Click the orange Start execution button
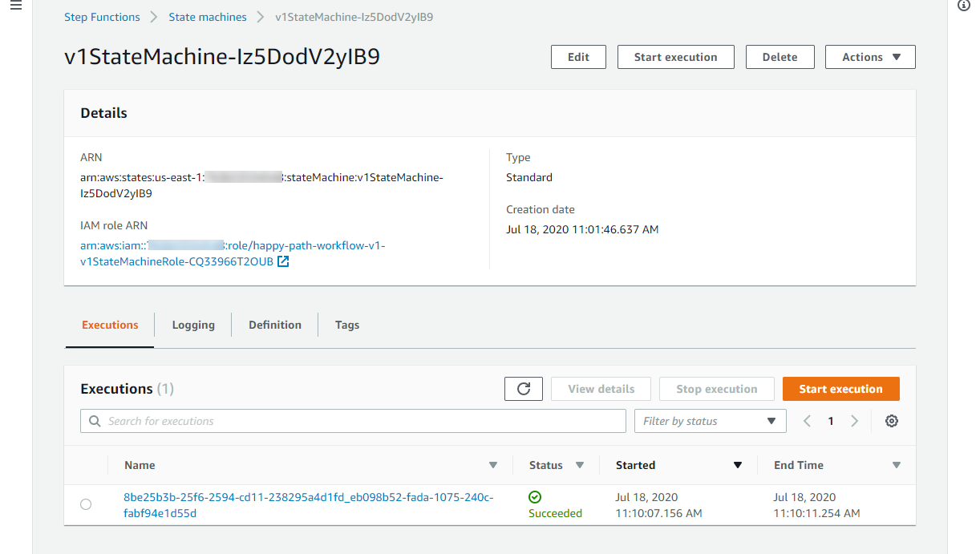This screenshot has height=554, width=980. click(841, 389)
